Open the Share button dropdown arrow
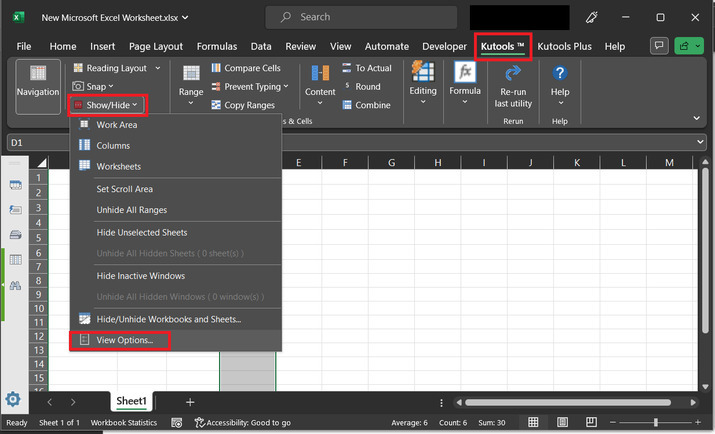This screenshot has height=434, width=715. 698,46
